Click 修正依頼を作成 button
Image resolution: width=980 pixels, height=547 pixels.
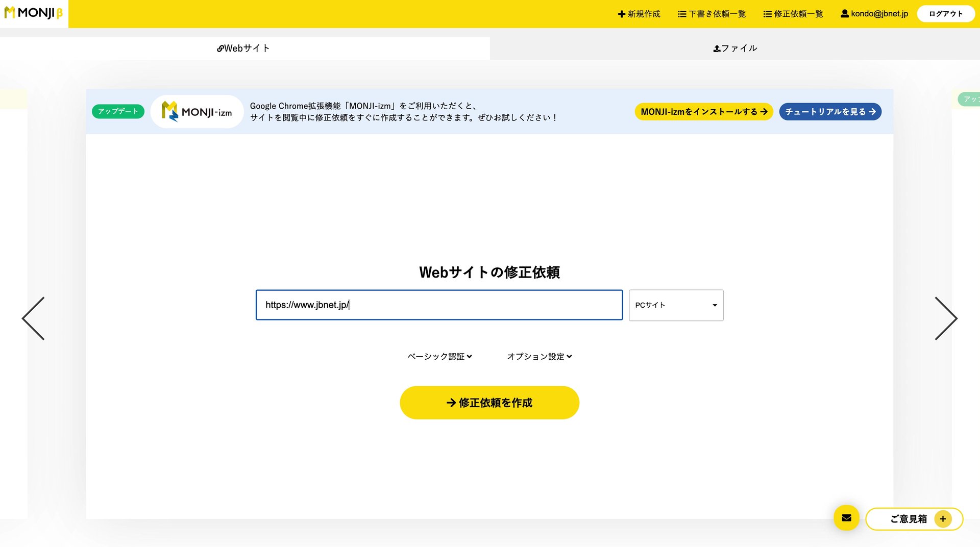tap(489, 403)
